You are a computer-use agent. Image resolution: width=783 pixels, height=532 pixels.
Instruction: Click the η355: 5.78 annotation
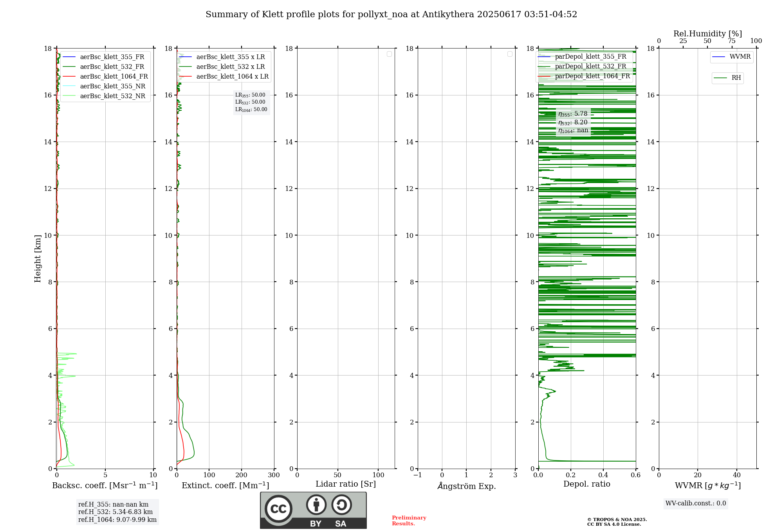tap(573, 114)
